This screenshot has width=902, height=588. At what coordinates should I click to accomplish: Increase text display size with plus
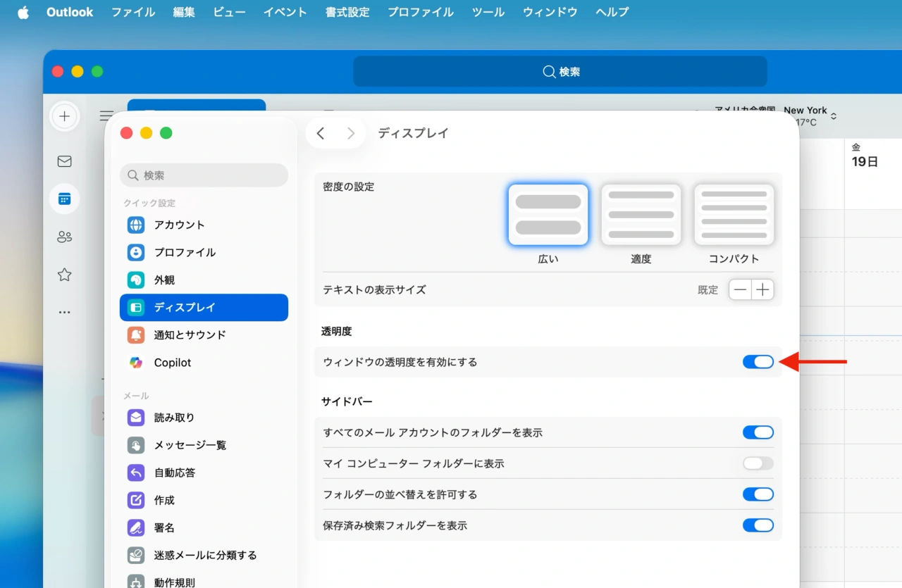(762, 289)
